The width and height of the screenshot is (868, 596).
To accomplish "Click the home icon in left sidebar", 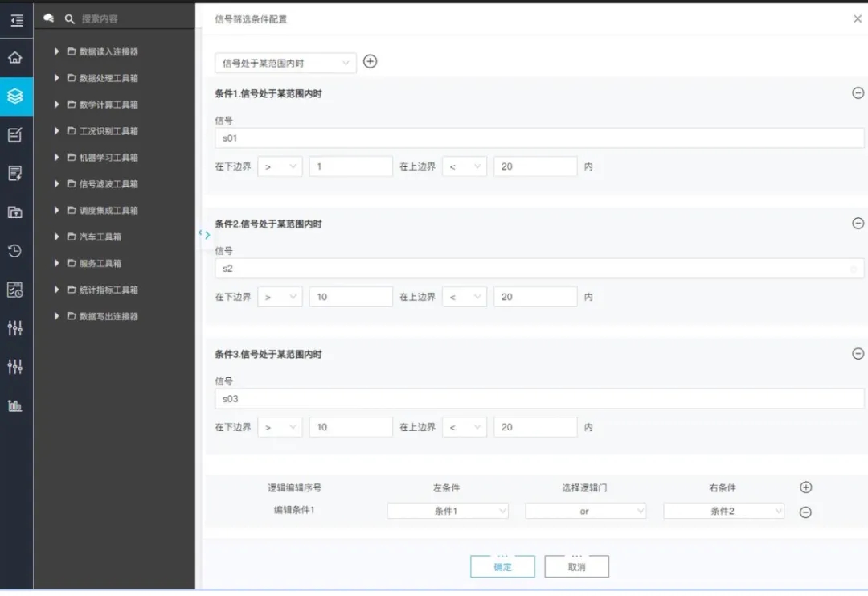I will pyautogui.click(x=15, y=58).
